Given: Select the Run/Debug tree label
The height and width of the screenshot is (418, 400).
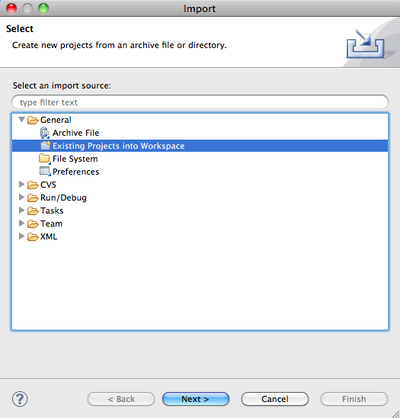Looking at the screenshot, I should (x=63, y=198).
